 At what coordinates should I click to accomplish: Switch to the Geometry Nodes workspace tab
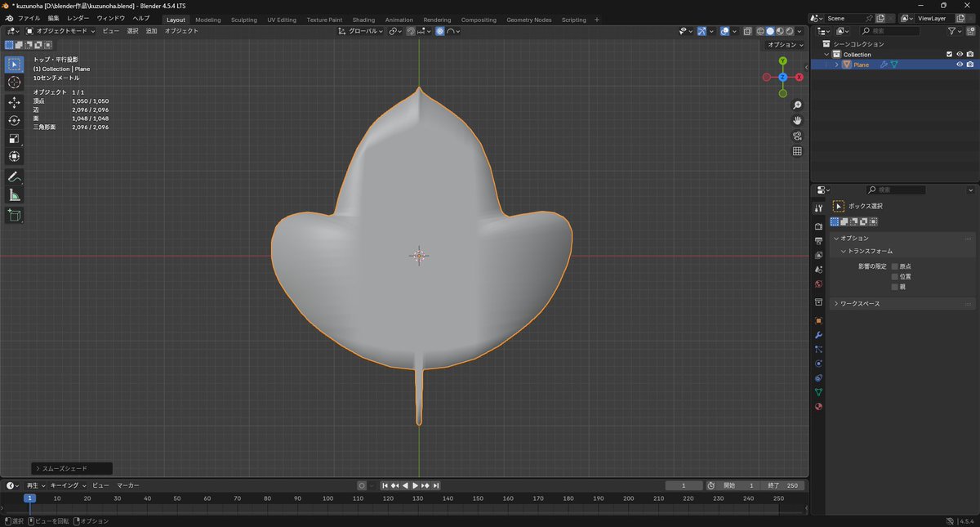pyautogui.click(x=528, y=20)
